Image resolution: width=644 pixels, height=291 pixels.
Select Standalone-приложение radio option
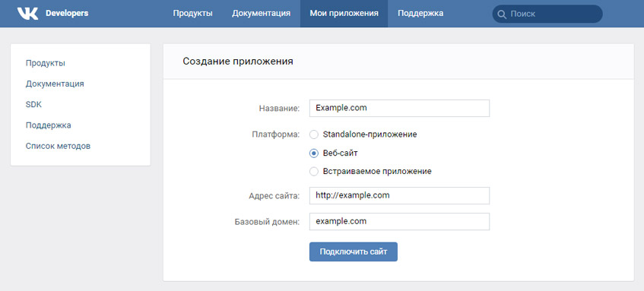point(314,134)
